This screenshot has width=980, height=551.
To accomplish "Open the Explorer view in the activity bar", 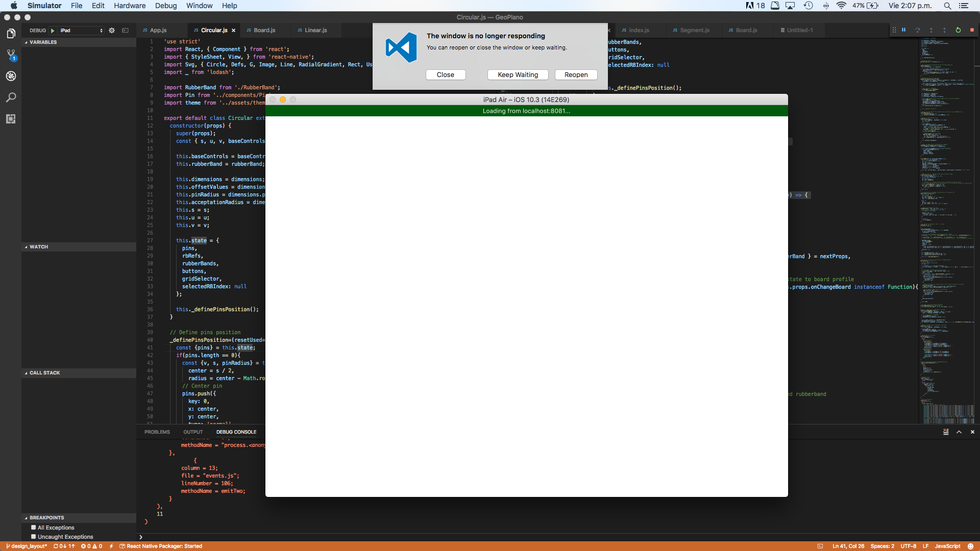I will (x=11, y=33).
